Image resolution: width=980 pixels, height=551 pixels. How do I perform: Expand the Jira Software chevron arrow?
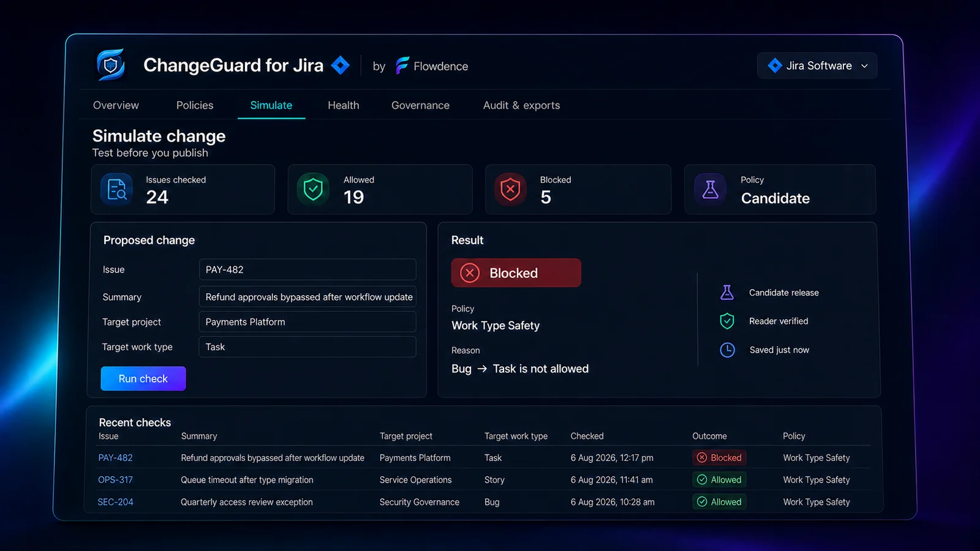[x=865, y=66]
